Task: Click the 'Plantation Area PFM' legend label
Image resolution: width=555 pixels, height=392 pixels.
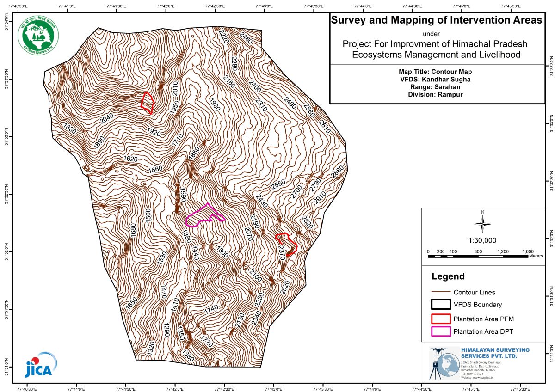Action: [x=484, y=319]
